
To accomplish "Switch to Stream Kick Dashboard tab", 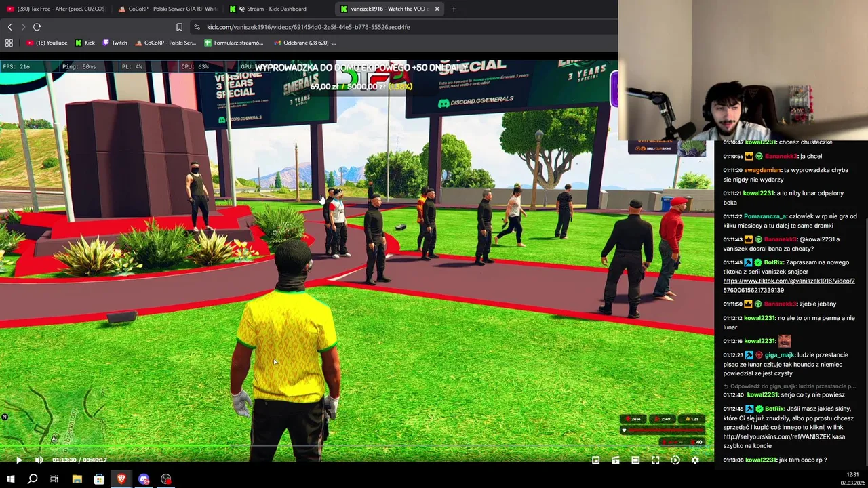I will pos(277,9).
